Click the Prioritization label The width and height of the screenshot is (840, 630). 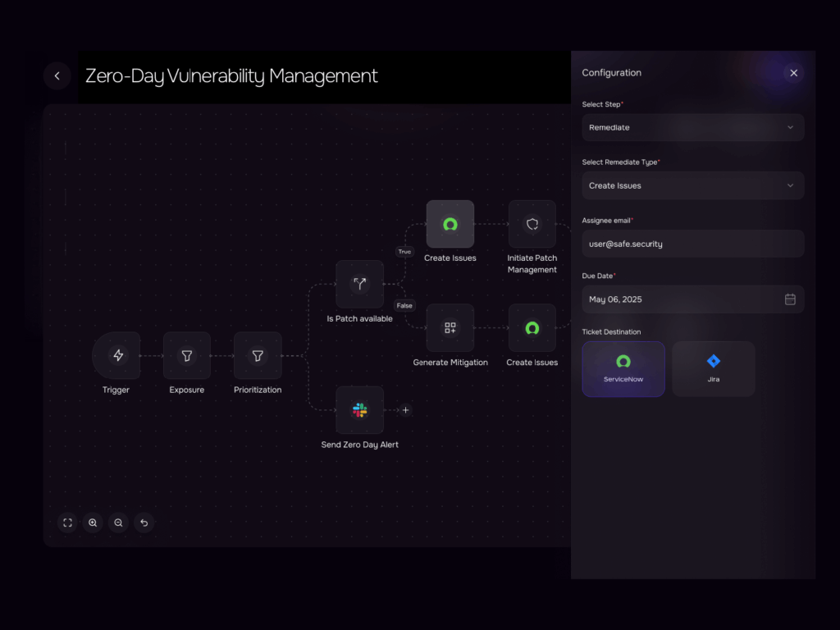click(x=258, y=390)
